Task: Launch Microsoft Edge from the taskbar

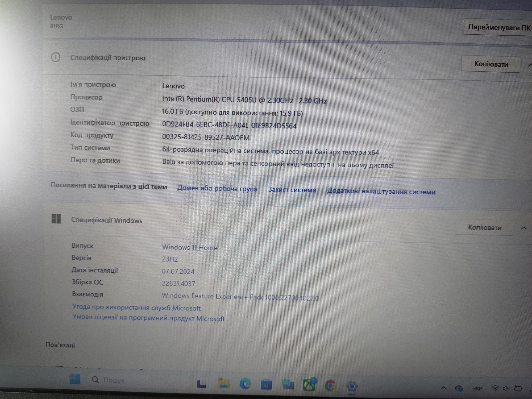Action: 245,384
